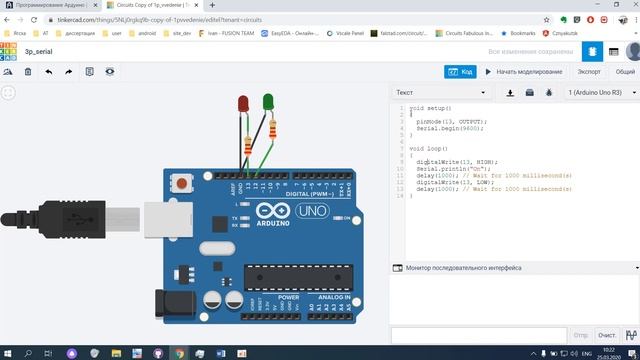This screenshot has width=640, height=360.
Task: Open the annotation notes tool
Action: (x=89, y=72)
